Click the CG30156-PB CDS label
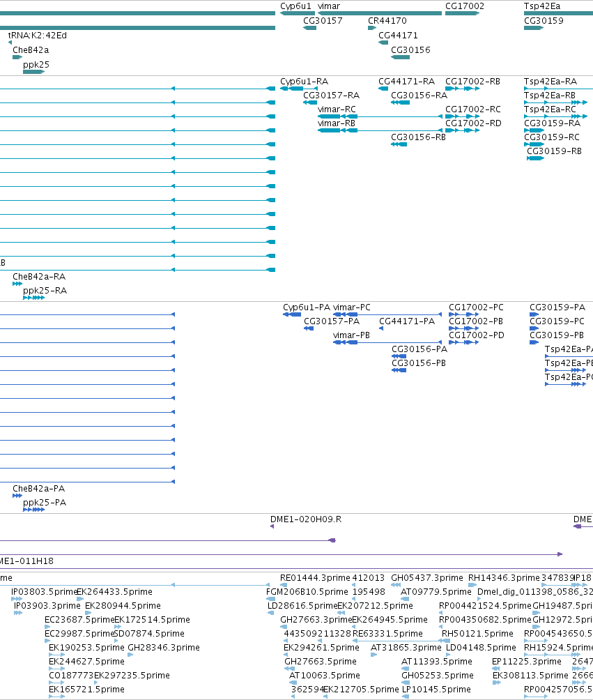 pyautogui.click(x=419, y=363)
